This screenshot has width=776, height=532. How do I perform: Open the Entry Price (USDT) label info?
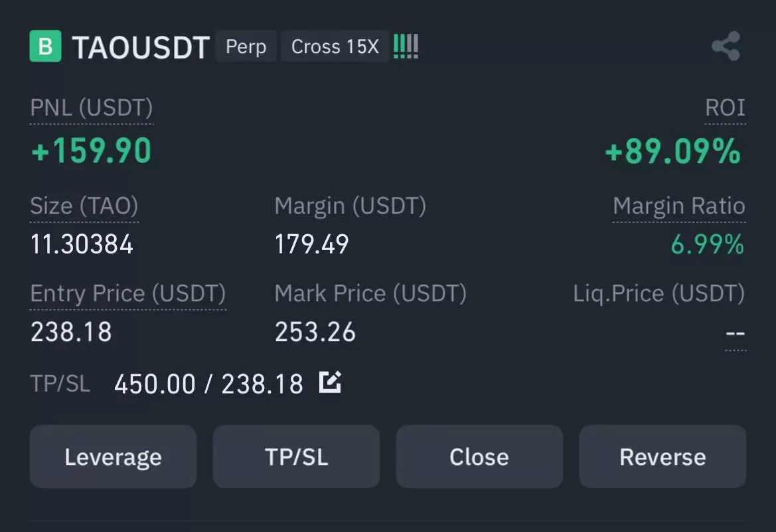tap(127, 294)
